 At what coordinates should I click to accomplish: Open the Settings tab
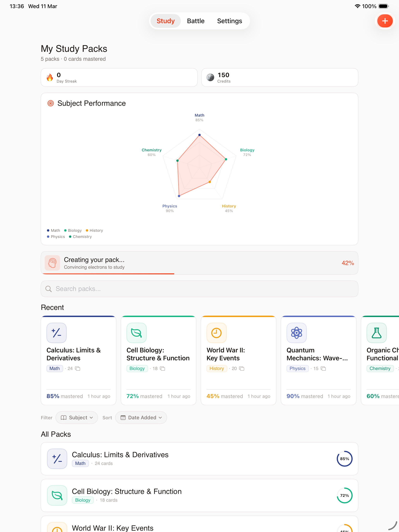(229, 21)
